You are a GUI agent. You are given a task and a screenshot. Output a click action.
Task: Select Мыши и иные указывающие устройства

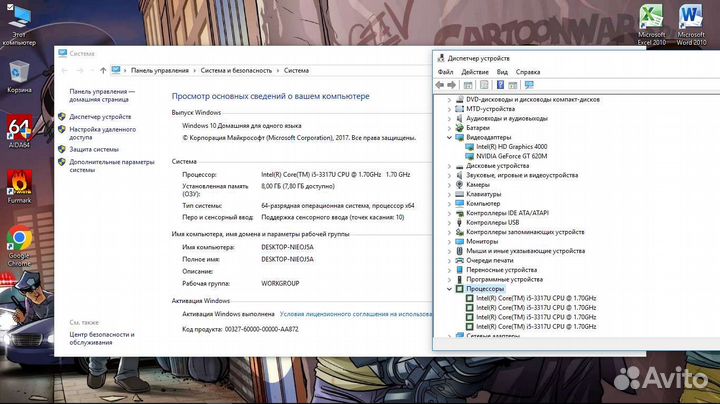pos(526,251)
